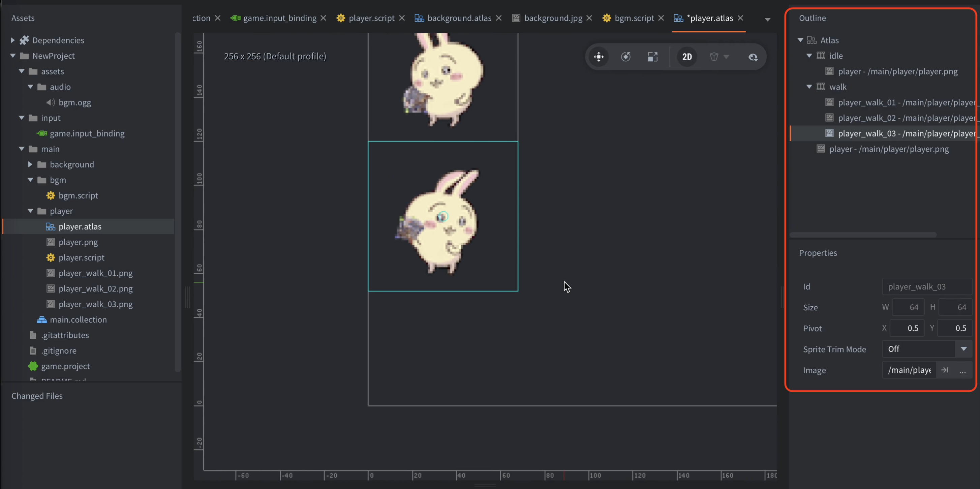Click the visibility filters cube icon

714,57
